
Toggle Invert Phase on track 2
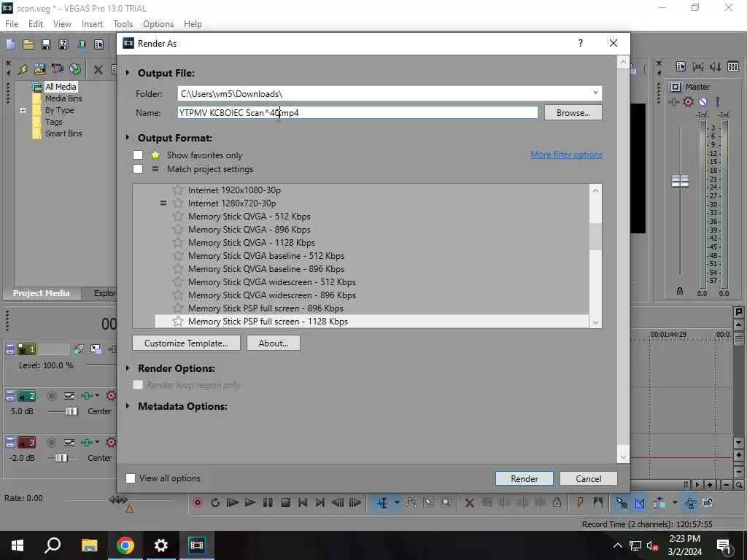pyautogui.click(x=69, y=396)
